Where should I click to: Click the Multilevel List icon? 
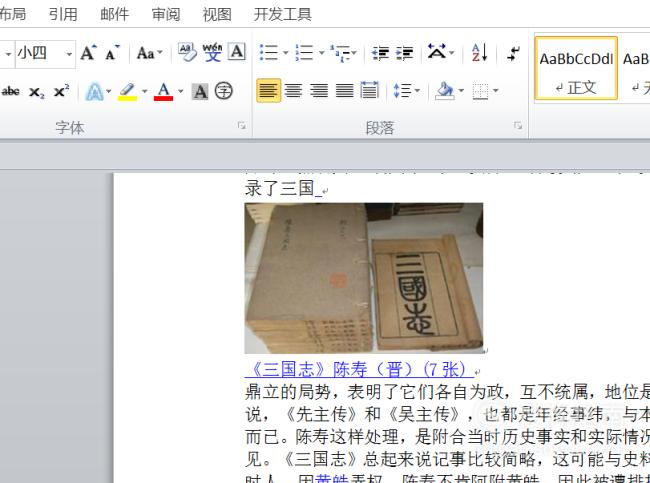(341, 53)
